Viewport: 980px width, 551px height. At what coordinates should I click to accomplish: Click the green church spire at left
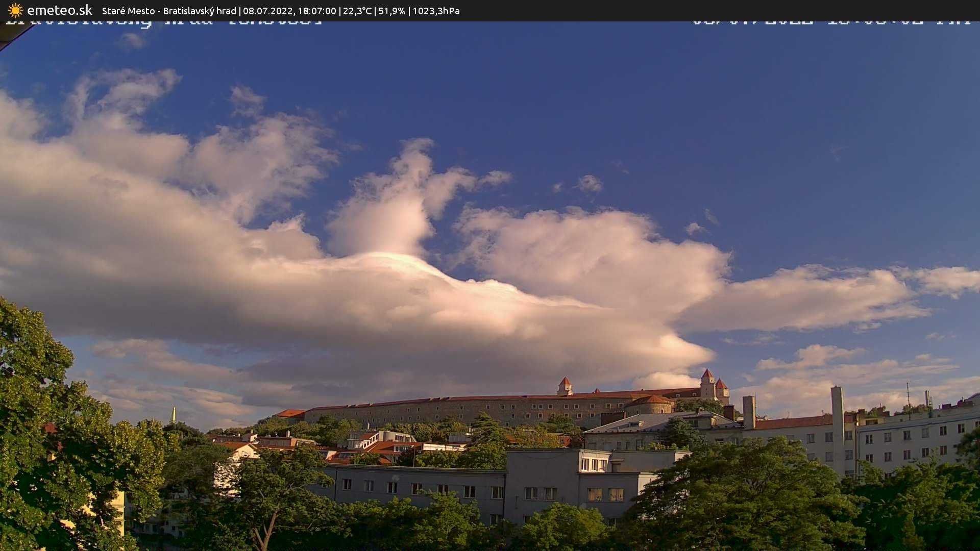[174, 415]
